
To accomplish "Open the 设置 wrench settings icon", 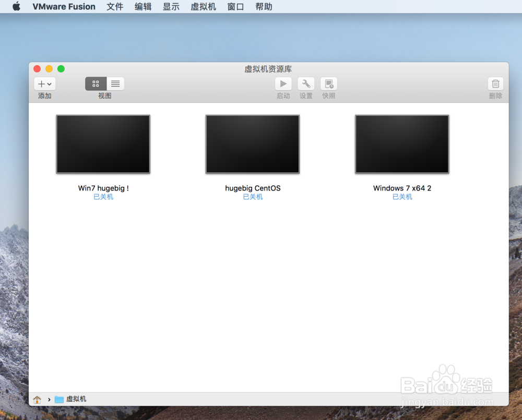I will coord(306,83).
